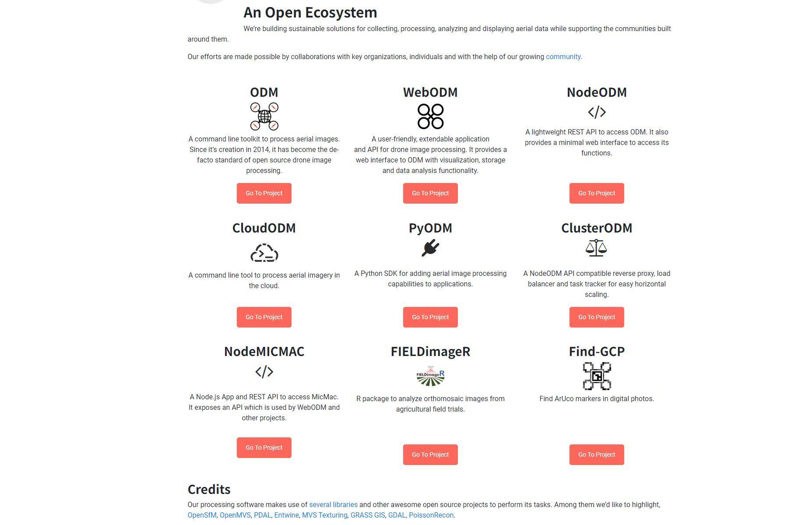
Task: Click the NodeMICMAC code brackets icon
Action: click(264, 372)
